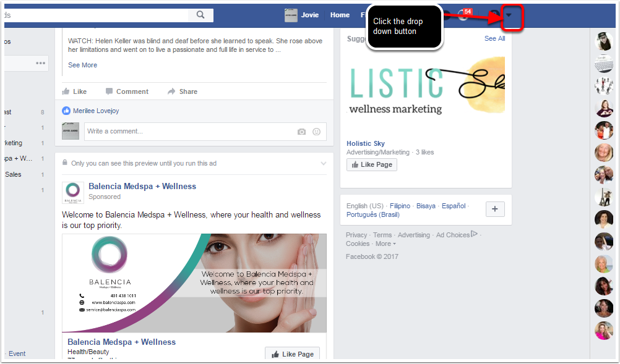Go to Home in the top bar

(340, 15)
